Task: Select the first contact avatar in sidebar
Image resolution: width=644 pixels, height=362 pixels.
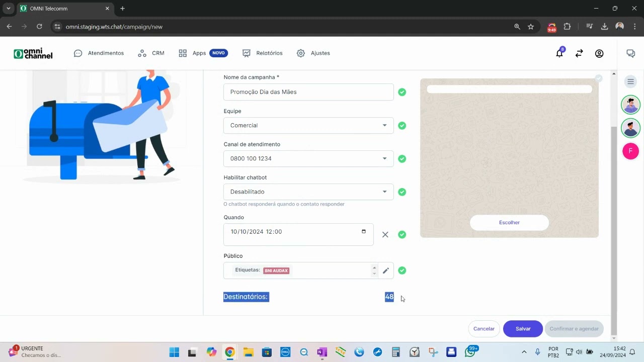Action: coord(630,105)
